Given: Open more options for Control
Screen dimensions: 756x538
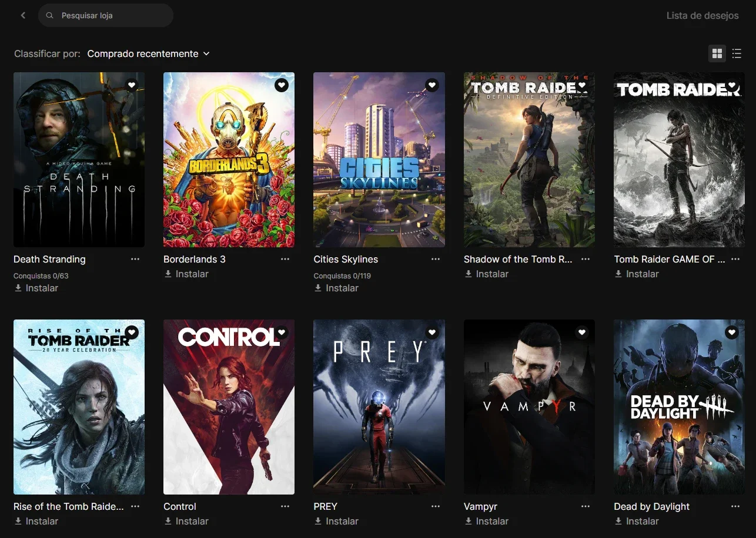Looking at the screenshot, I should tap(285, 506).
